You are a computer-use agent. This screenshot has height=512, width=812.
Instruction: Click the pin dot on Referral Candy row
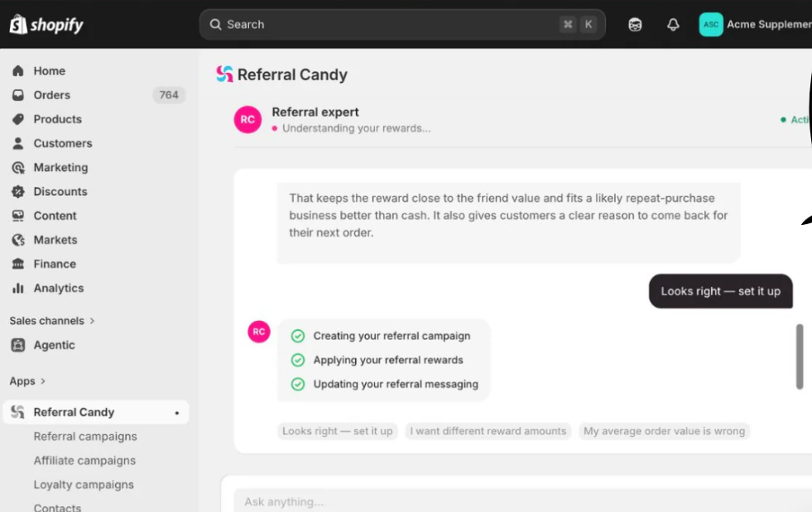coord(176,413)
